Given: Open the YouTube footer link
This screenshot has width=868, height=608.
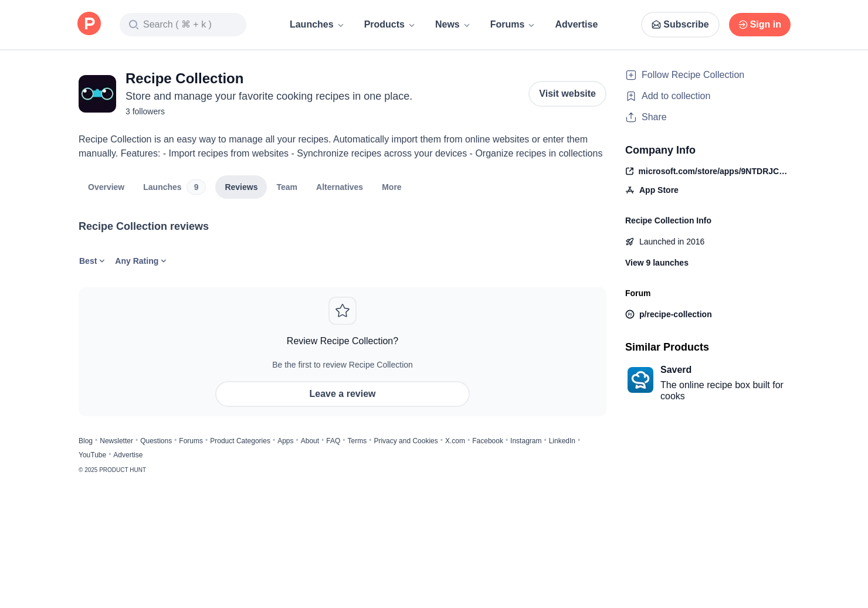Looking at the screenshot, I should 92,455.
